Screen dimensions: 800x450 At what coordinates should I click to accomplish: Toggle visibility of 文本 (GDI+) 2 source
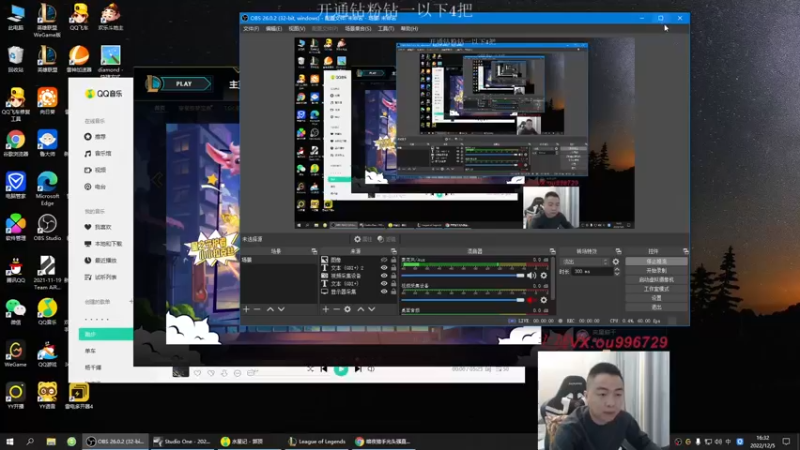[x=384, y=268]
